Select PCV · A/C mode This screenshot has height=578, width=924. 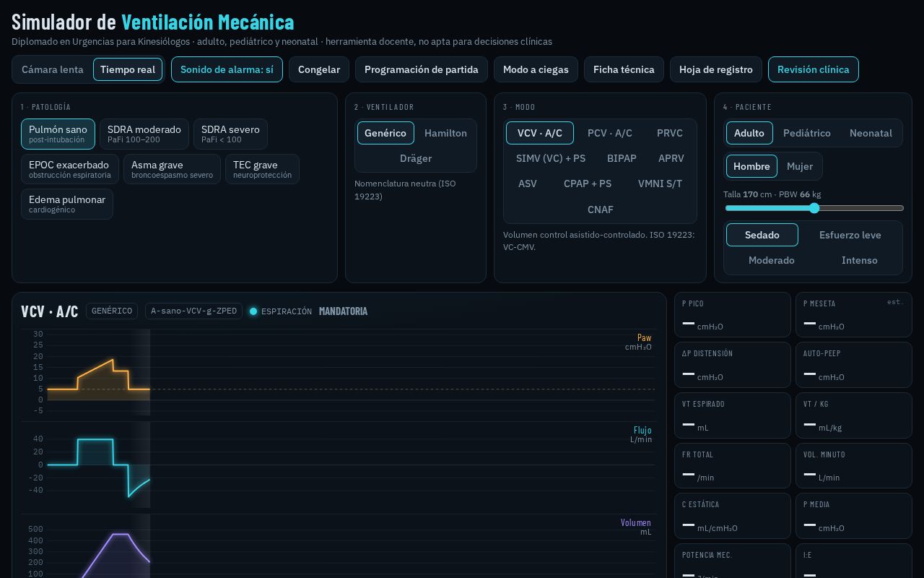point(610,133)
